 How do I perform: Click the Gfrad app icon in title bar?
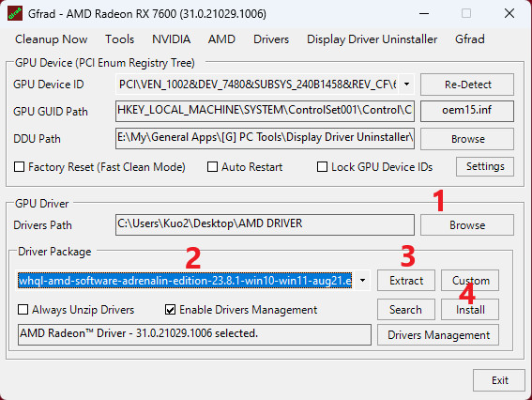point(15,13)
